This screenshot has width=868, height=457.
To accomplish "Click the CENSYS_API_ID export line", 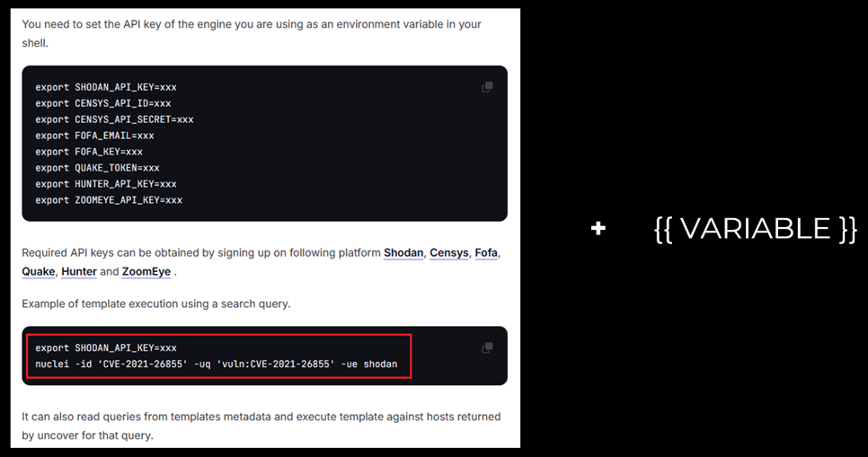I will [x=103, y=103].
